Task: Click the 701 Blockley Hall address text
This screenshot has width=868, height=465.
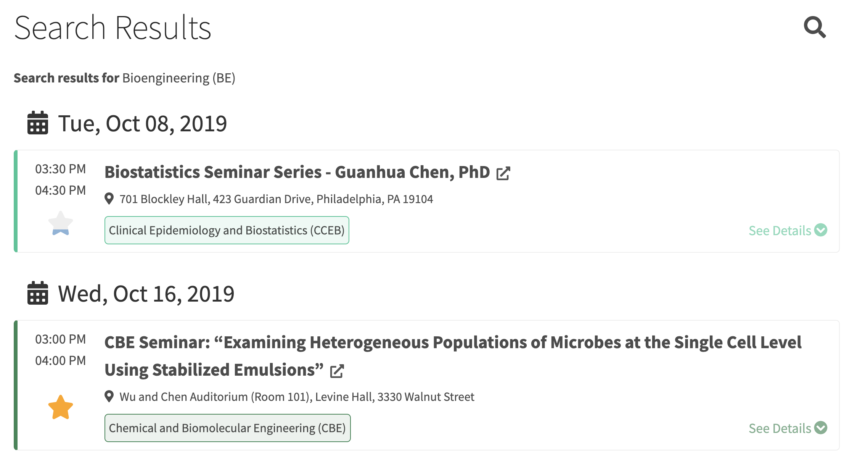Action: click(x=276, y=199)
